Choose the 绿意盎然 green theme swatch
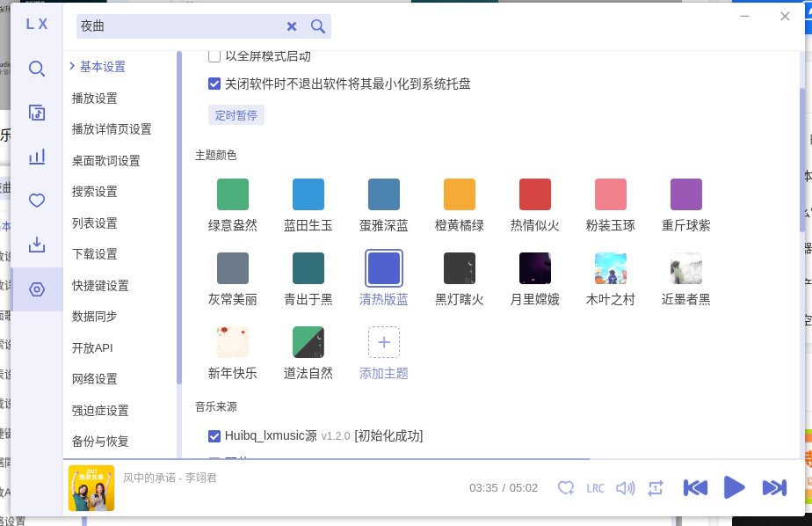The image size is (812, 526). pyautogui.click(x=233, y=194)
